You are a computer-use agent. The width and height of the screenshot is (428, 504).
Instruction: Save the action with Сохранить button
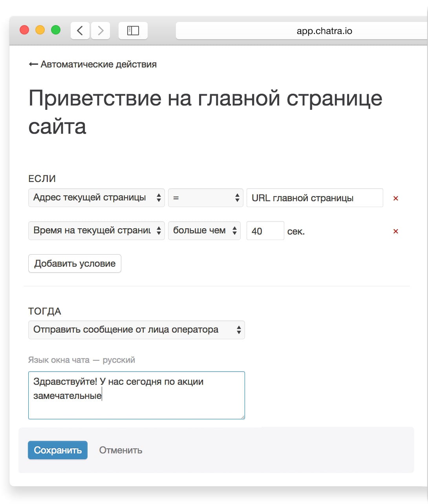tap(58, 450)
